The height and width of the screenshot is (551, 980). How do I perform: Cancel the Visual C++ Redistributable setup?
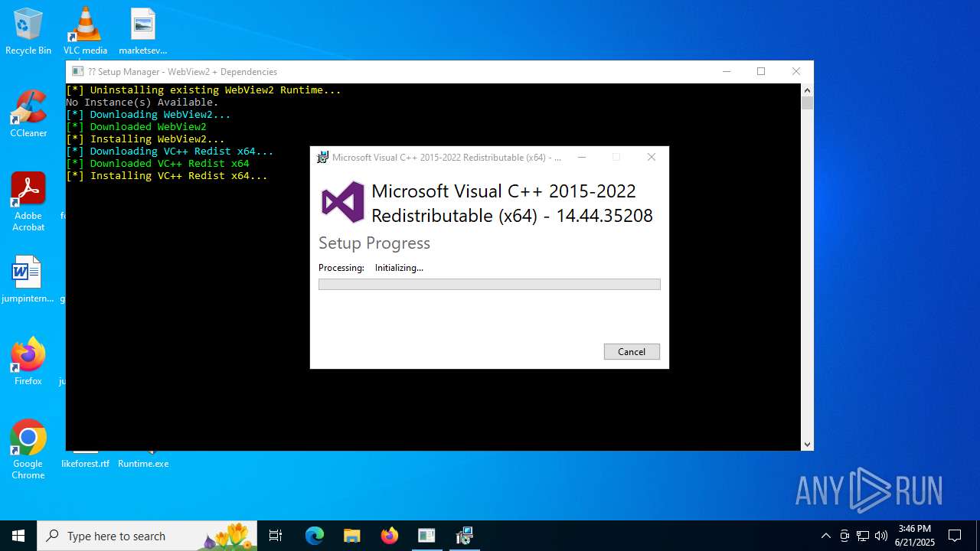[632, 351]
